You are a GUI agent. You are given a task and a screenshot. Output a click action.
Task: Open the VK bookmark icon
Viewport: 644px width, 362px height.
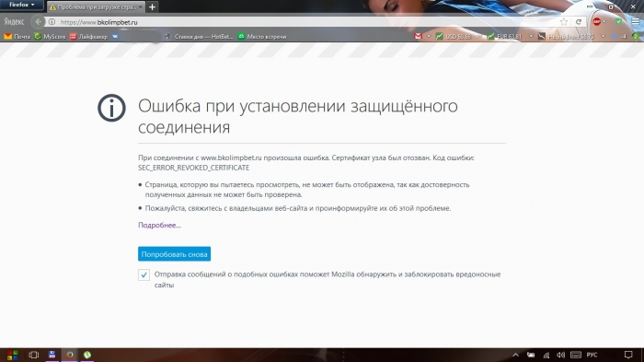pos(115,37)
